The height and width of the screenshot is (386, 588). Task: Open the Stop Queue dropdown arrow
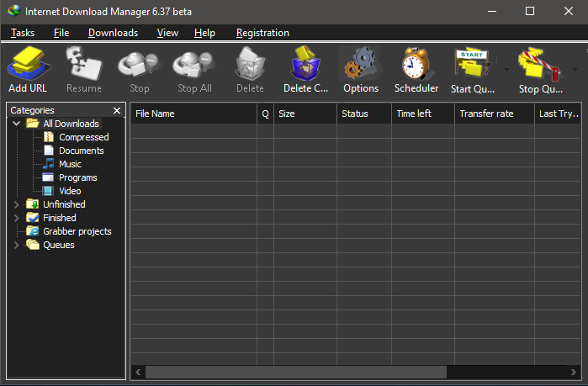(575, 70)
